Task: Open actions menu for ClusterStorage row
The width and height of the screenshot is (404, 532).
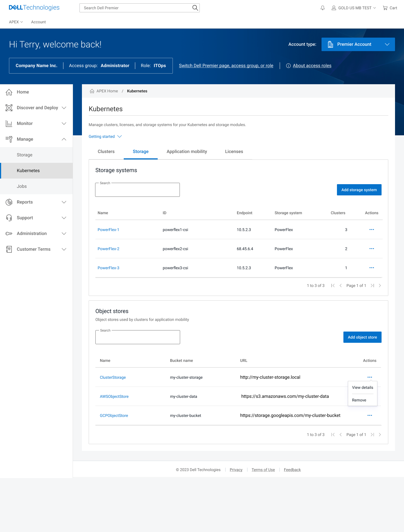Action: pos(370,377)
